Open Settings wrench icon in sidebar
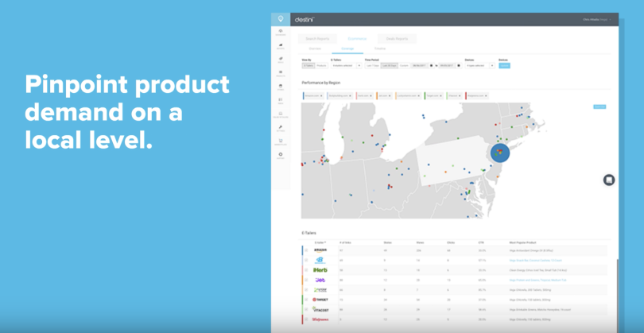 tap(281, 129)
